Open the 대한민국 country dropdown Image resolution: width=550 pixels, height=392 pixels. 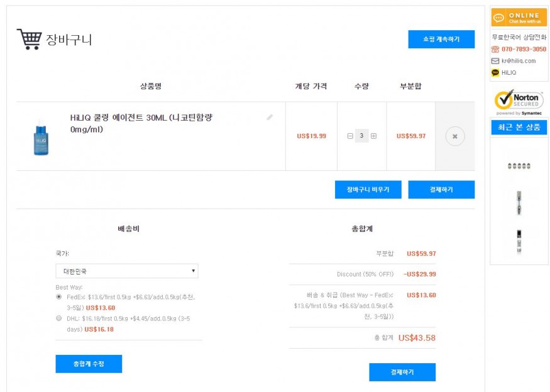(x=127, y=271)
